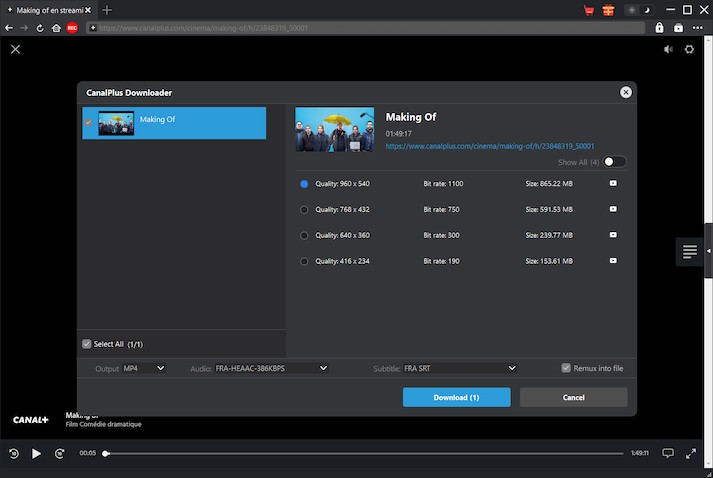Click the Cancel button

pyautogui.click(x=573, y=397)
